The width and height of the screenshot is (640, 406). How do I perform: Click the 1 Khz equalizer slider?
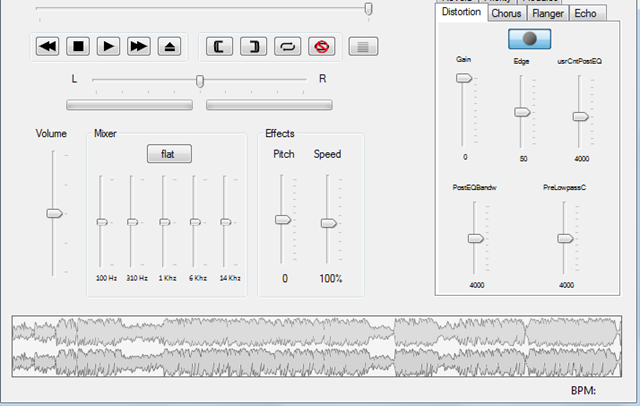coord(164,222)
